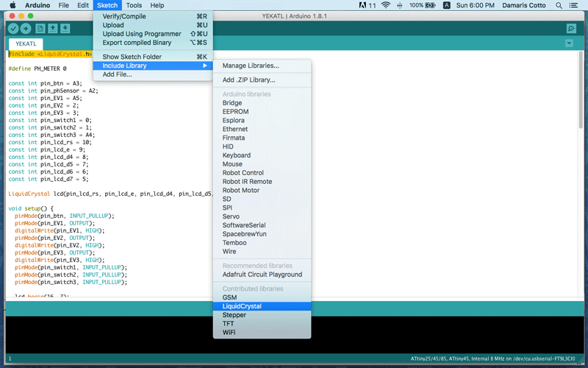Include the Wire library
588x368 pixels.
tap(262, 251)
